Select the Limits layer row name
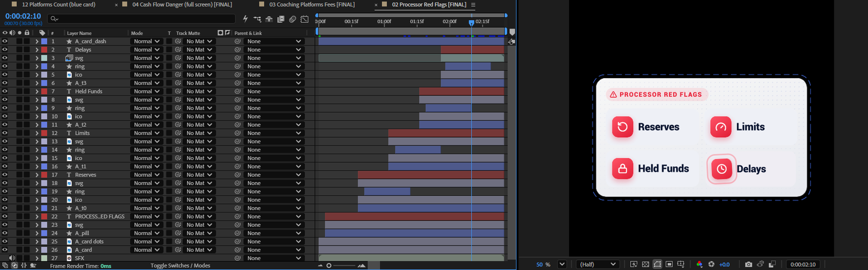 click(82, 133)
